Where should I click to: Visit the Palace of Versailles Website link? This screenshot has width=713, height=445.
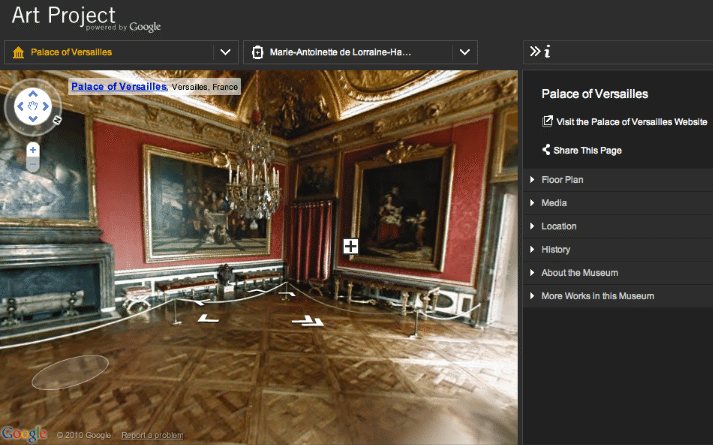click(631, 122)
